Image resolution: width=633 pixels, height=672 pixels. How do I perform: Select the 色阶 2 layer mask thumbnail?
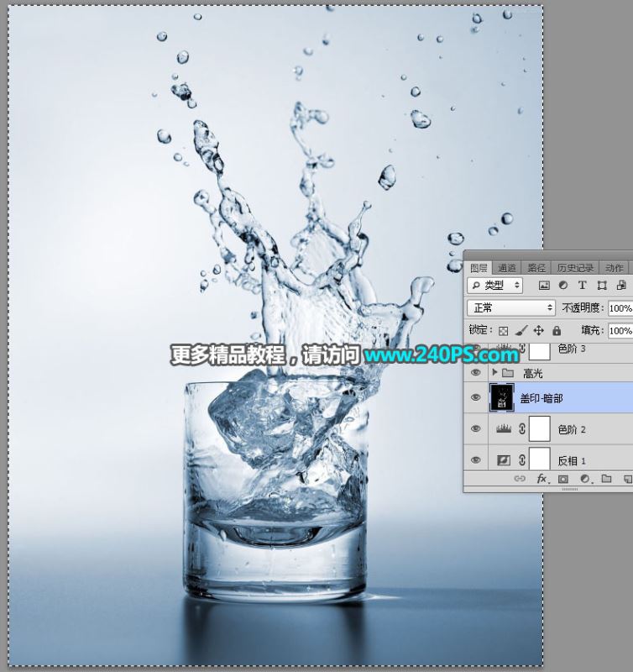[x=540, y=428]
